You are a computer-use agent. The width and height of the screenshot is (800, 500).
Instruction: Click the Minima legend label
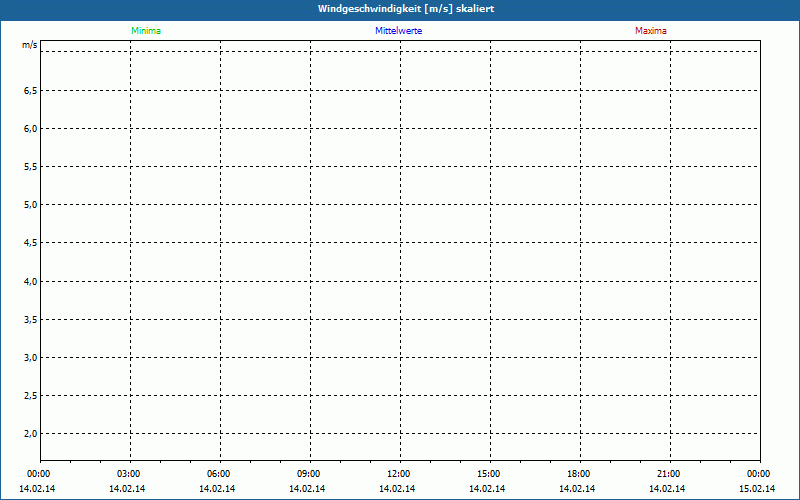(x=146, y=31)
